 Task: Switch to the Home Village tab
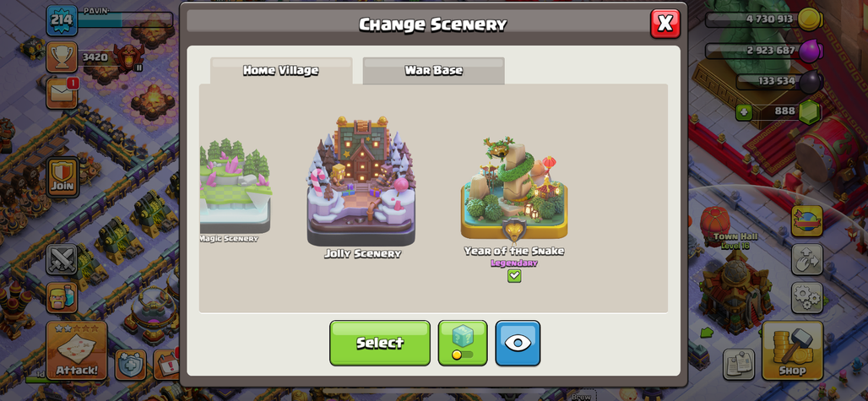tap(280, 71)
